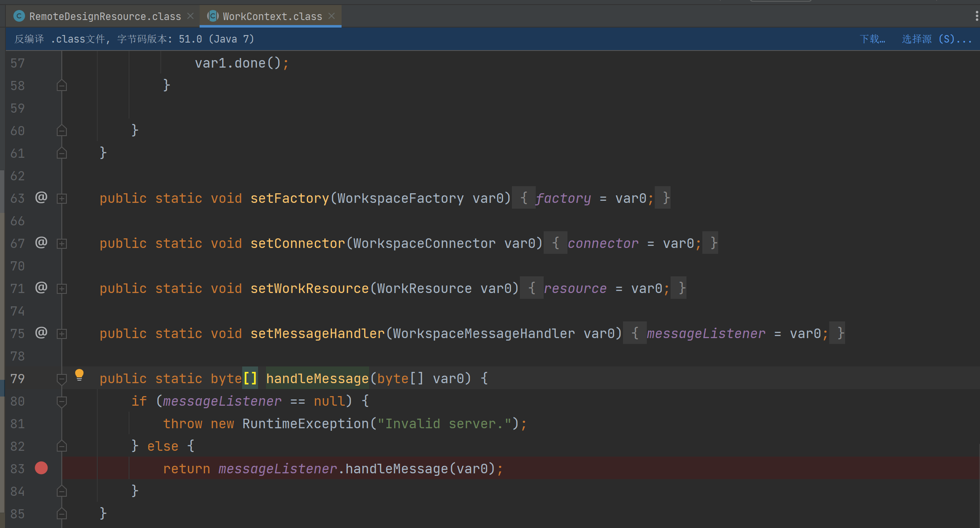This screenshot has width=980, height=528.
Task: Click the handleMessage method name
Action: [317, 379]
